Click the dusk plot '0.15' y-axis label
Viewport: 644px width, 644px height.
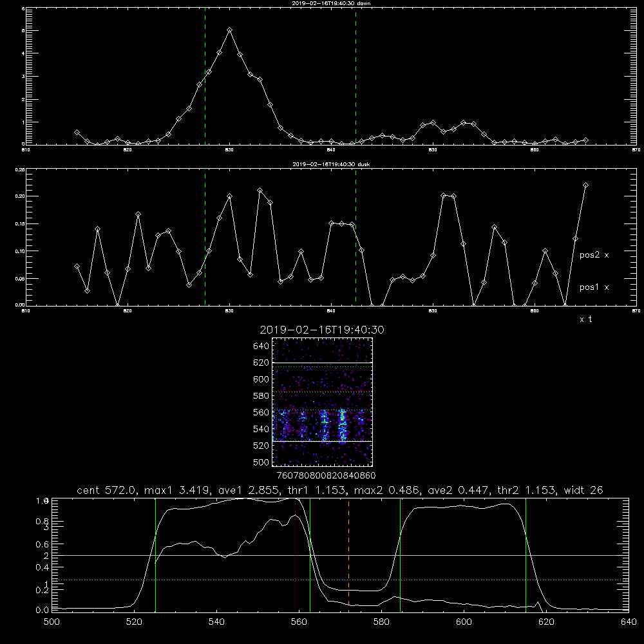click(x=20, y=224)
